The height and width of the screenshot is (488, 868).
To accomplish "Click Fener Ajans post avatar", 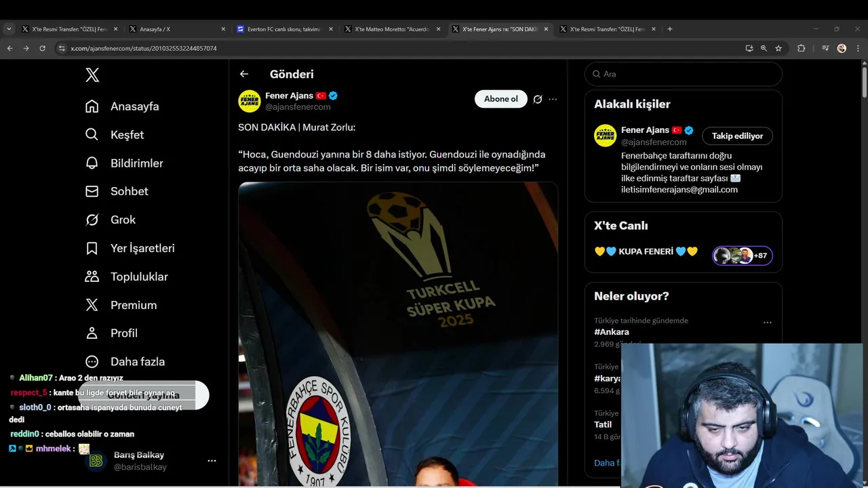I will click(x=250, y=101).
